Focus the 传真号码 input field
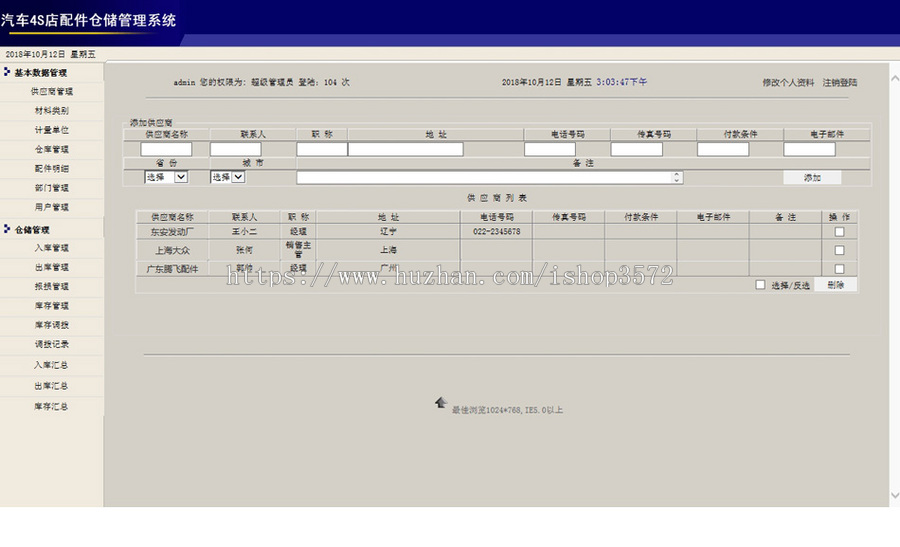Screen dimensions: 900x547 point(637,149)
